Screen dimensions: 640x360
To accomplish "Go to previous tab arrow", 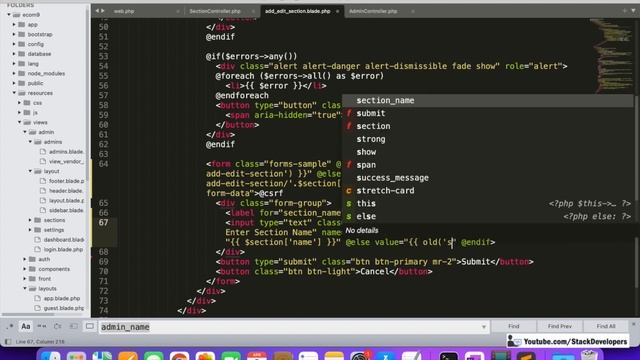I will coord(97,11).
